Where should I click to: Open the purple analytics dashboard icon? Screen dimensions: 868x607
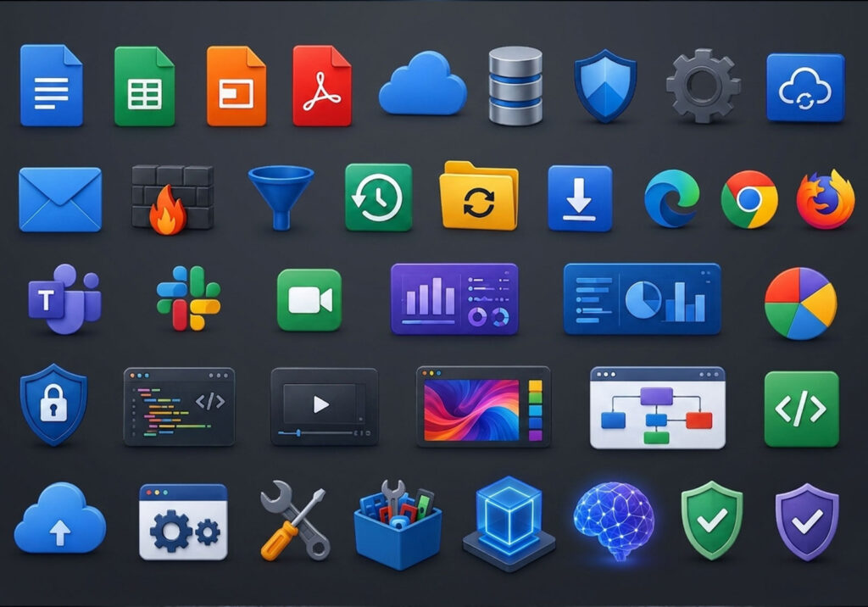(454, 299)
